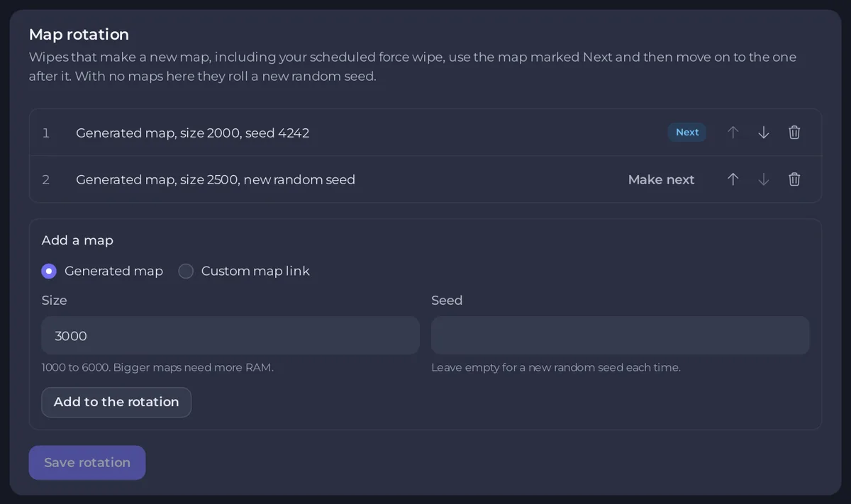This screenshot has height=504, width=851.
Task: Focus the Size input field
Action: click(230, 335)
